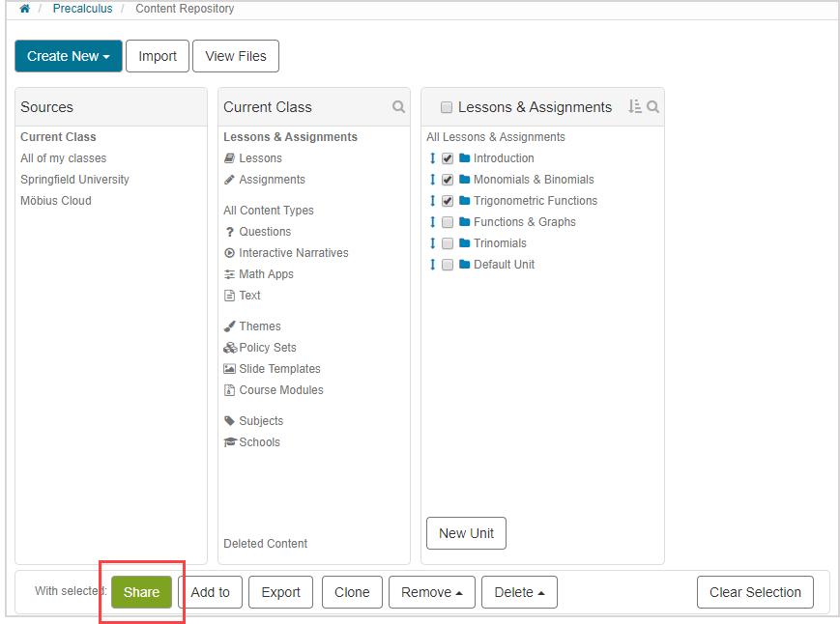Check the Functions & Graphs checkbox
Screen dimensions: 840x624
448,222
